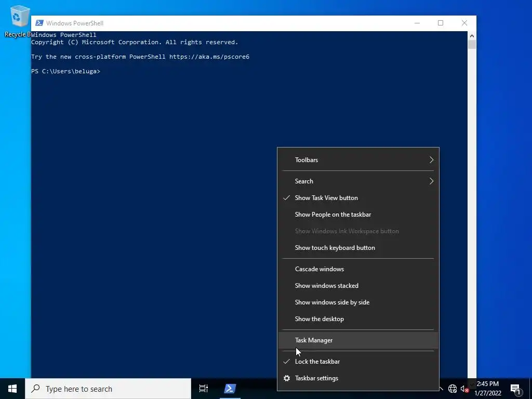Click the search magnifier icon
Viewport: 532px width, 399px height.
point(35,389)
